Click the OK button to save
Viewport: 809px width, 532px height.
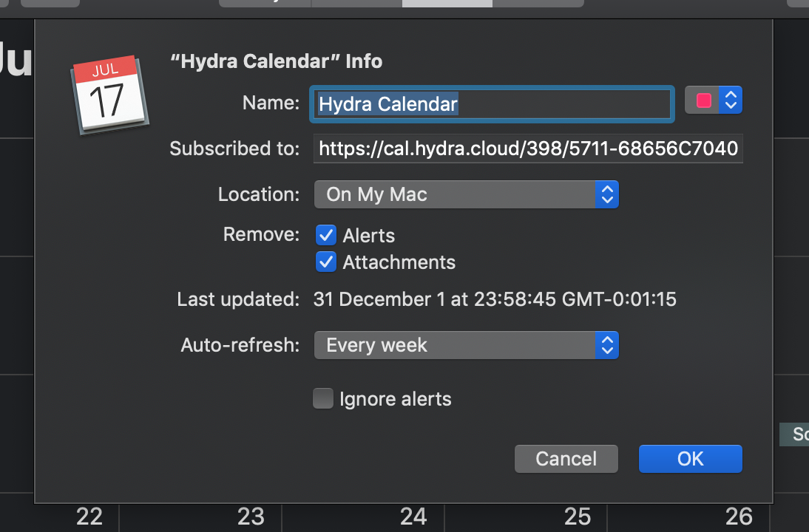coord(690,458)
